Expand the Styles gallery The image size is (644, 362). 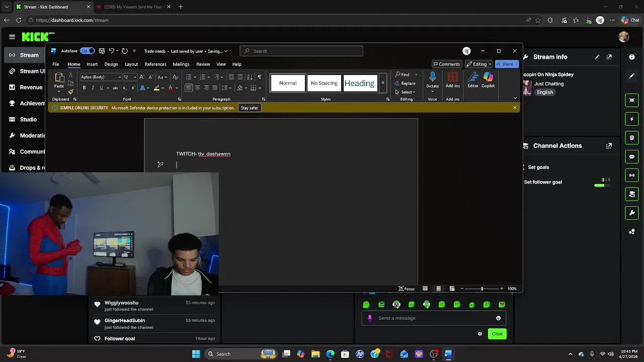pyautogui.click(x=382, y=83)
